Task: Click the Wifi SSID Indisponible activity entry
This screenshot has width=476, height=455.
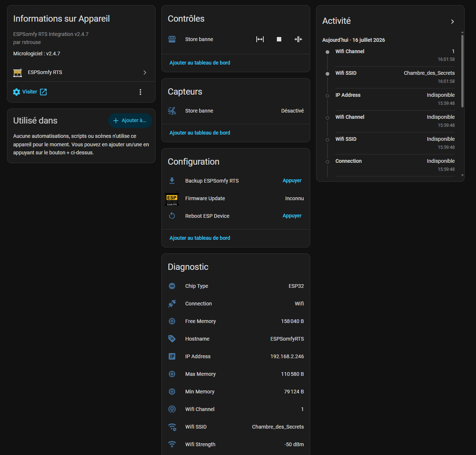Action: coord(395,143)
